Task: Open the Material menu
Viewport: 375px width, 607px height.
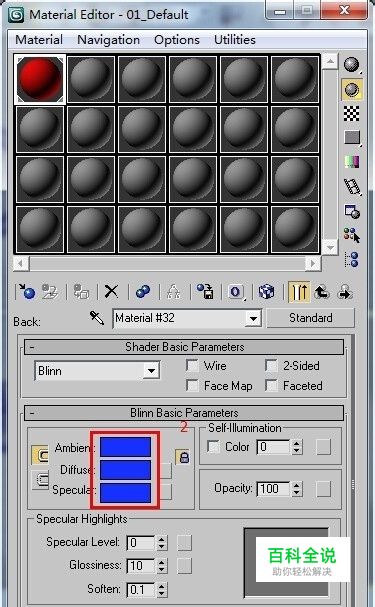Action: (x=39, y=39)
